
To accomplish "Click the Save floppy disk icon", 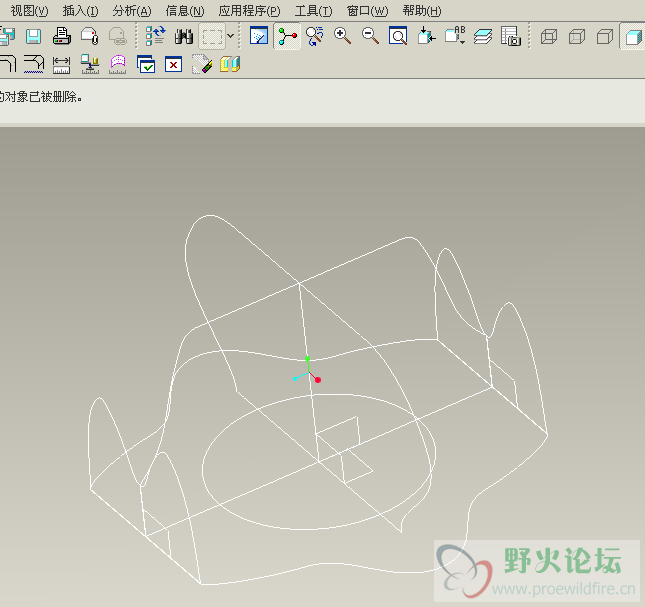I will [x=34, y=37].
